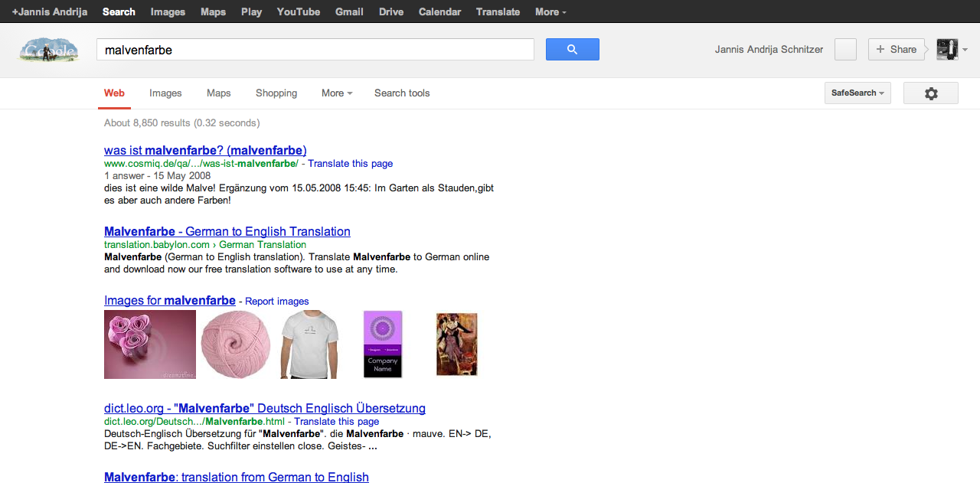Image resolution: width=980 pixels, height=483 pixels.
Task: Open the painting of figures thumbnail
Action: 457,344
